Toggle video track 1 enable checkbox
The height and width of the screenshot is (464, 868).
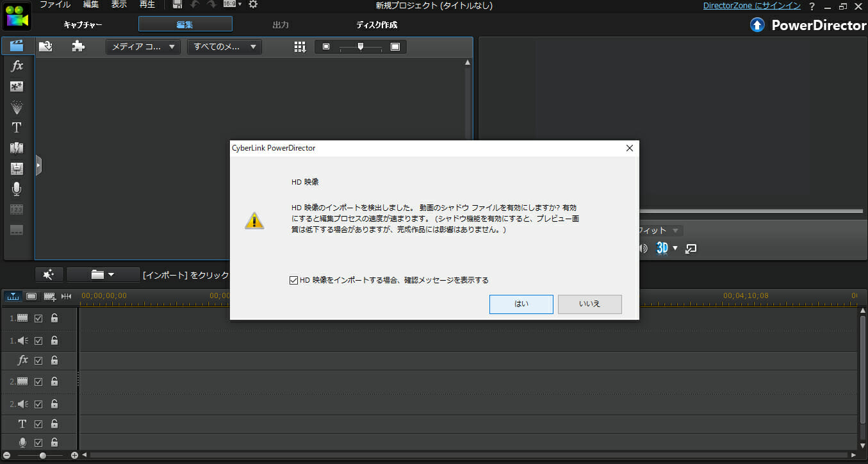point(38,318)
